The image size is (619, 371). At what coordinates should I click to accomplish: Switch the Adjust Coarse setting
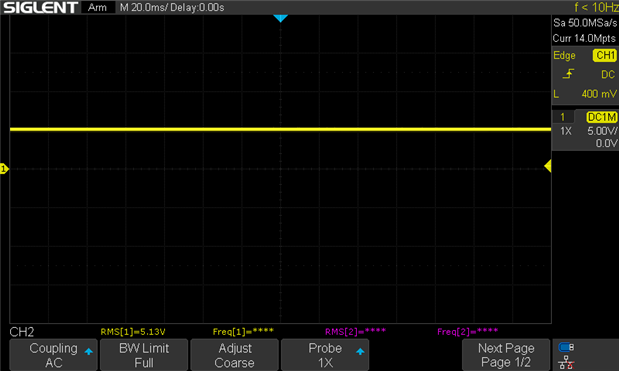tap(234, 355)
